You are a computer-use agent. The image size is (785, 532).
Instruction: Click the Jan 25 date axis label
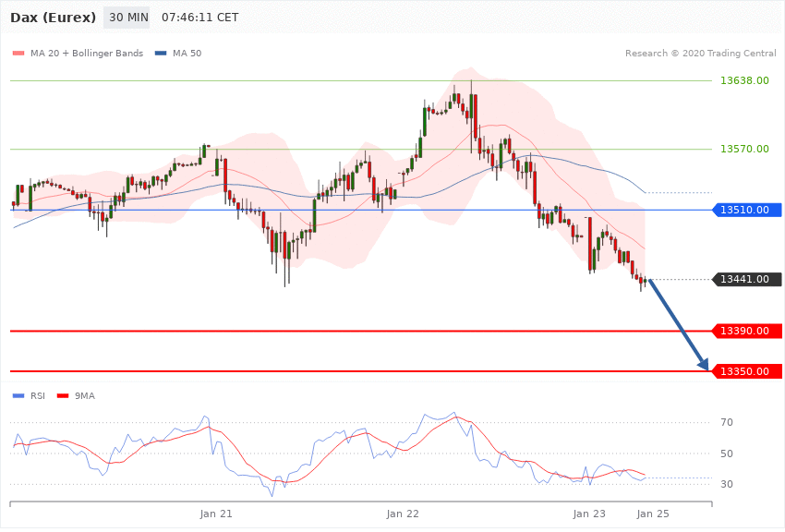coord(653,514)
